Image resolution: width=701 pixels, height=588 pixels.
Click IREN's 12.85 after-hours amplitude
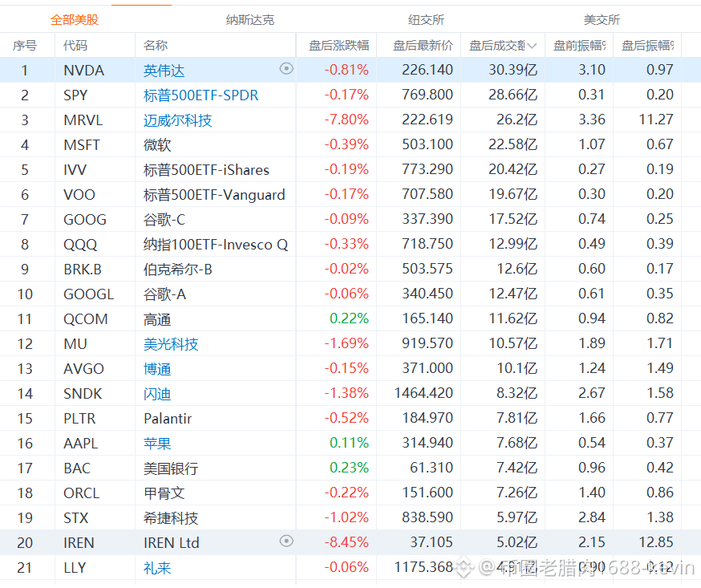(x=656, y=542)
